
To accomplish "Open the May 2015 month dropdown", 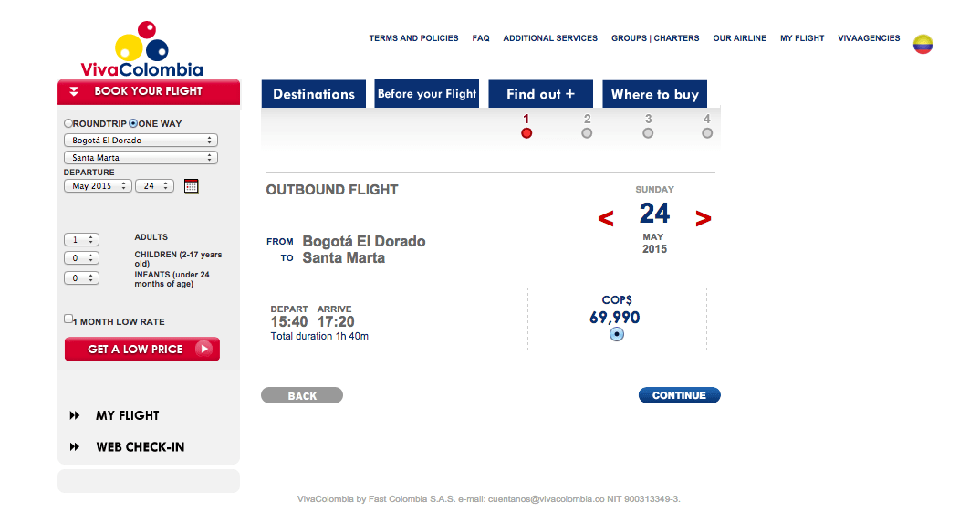I will point(98,185).
